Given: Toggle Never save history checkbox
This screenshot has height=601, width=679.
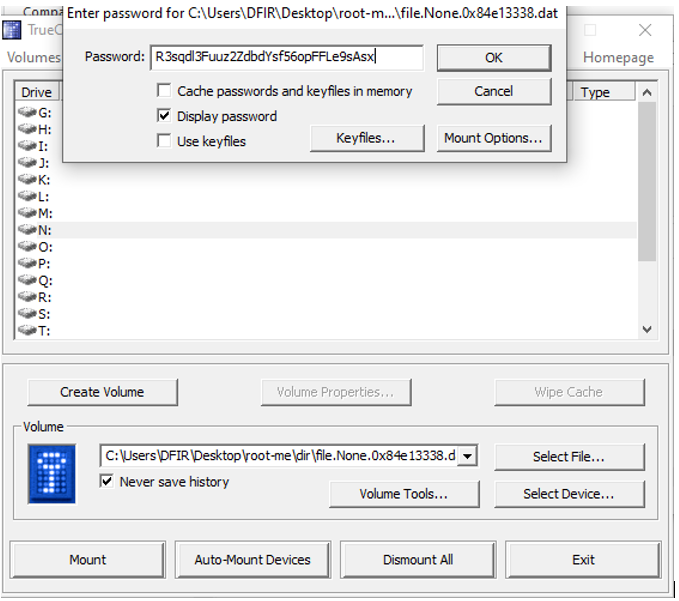Looking at the screenshot, I should coord(107,481).
